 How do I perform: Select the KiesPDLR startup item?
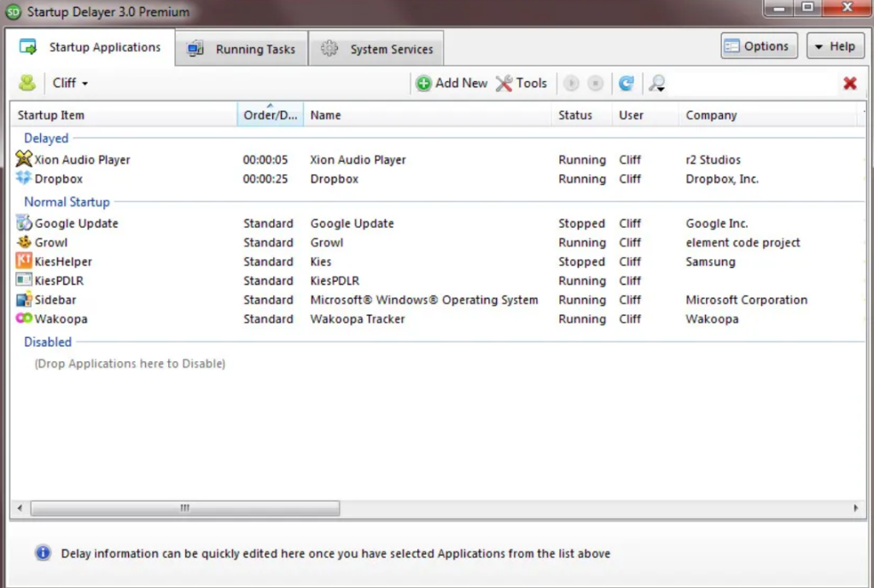(59, 280)
